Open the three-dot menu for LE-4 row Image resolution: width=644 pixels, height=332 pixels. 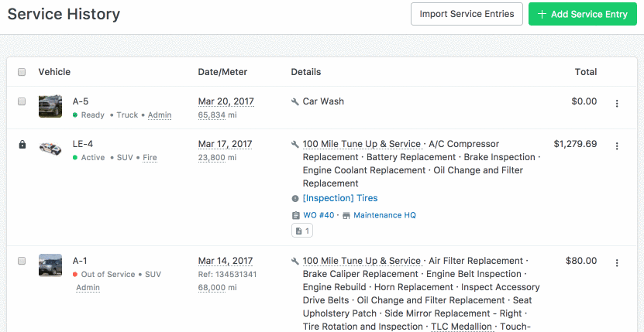tap(616, 146)
